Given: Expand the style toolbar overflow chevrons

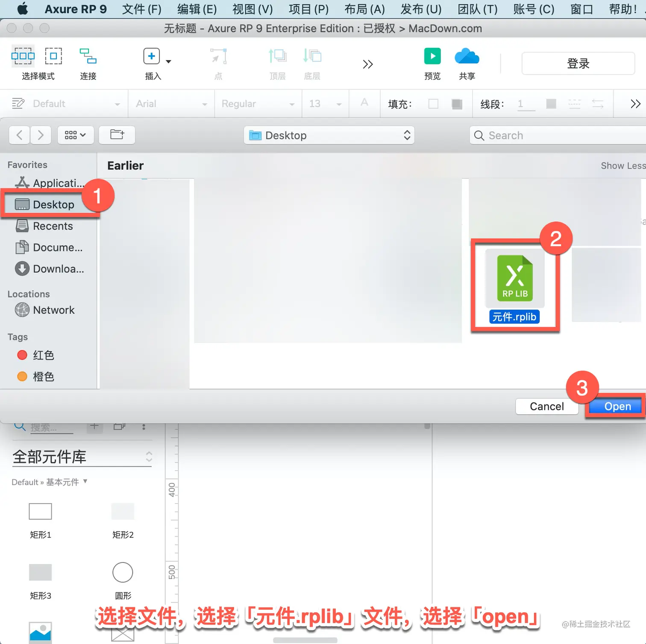Looking at the screenshot, I should [635, 104].
